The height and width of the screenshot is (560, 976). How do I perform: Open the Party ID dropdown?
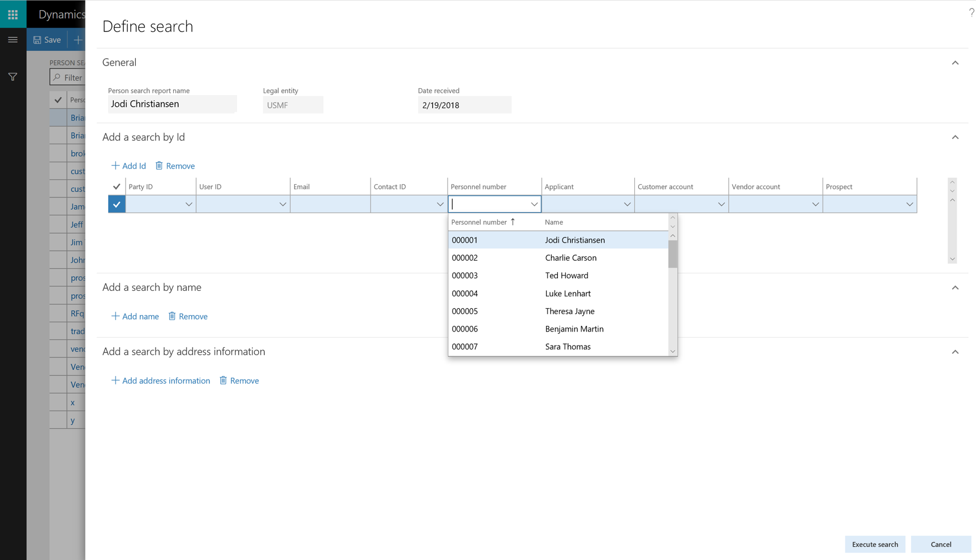(188, 204)
